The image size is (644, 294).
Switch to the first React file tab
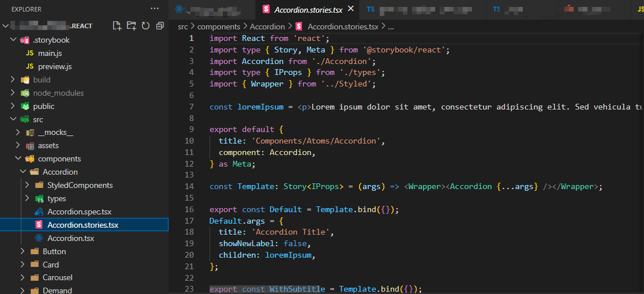(212, 9)
